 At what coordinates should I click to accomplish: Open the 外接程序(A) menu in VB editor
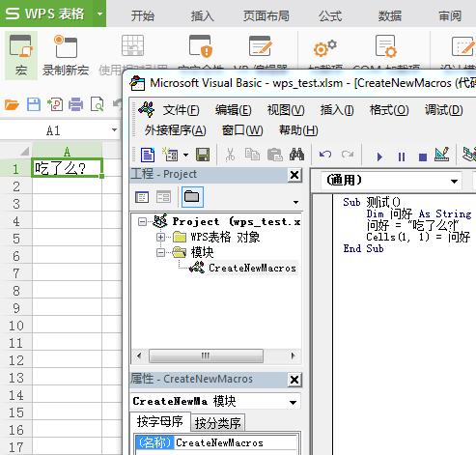tap(176, 130)
